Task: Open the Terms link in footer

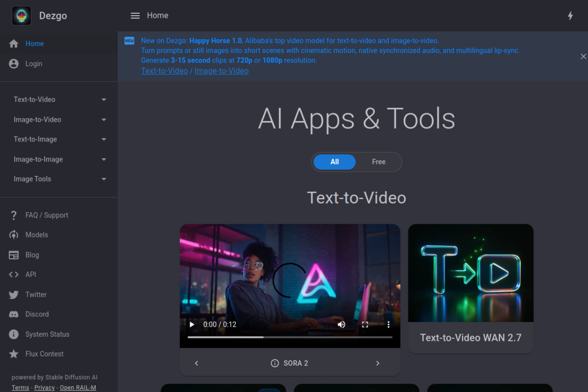Action: pos(20,387)
